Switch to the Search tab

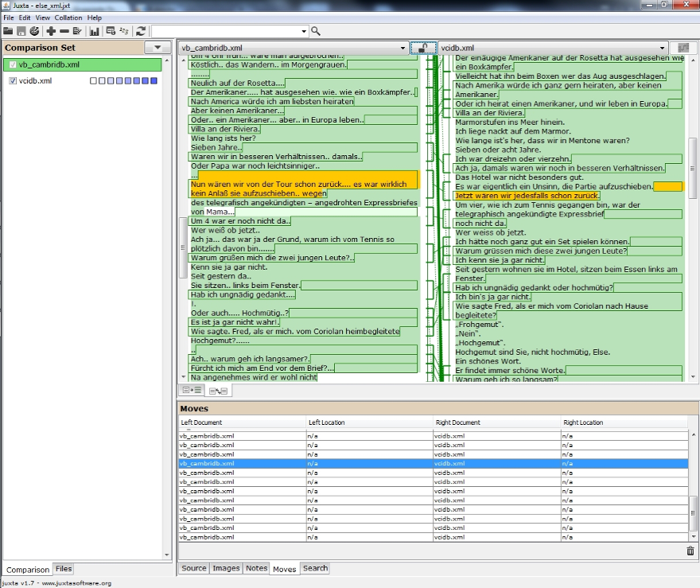tap(315, 568)
